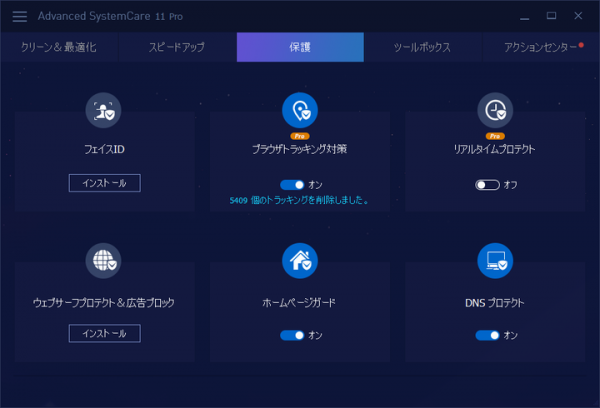
Task: Install ウェブサーフプロテクト＆広告ブロック via インストール
Action: [x=104, y=333]
